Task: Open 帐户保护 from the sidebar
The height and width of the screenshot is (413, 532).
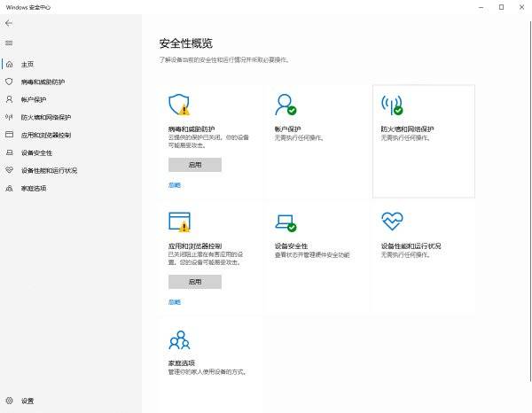Action: click(34, 99)
